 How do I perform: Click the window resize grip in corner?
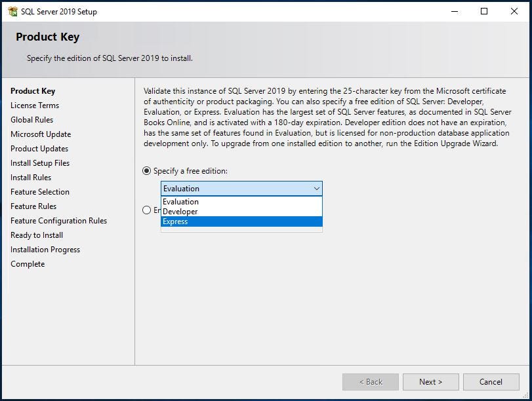[x=526, y=396]
